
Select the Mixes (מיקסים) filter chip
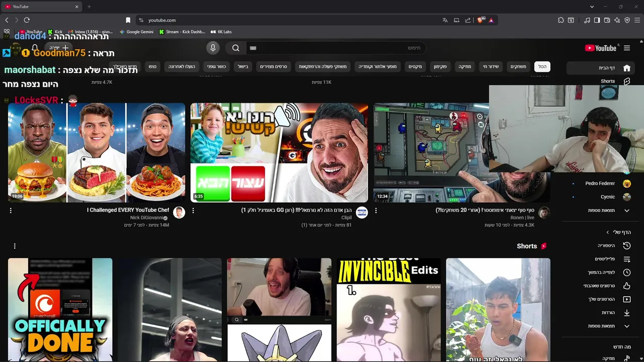click(415, 66)
